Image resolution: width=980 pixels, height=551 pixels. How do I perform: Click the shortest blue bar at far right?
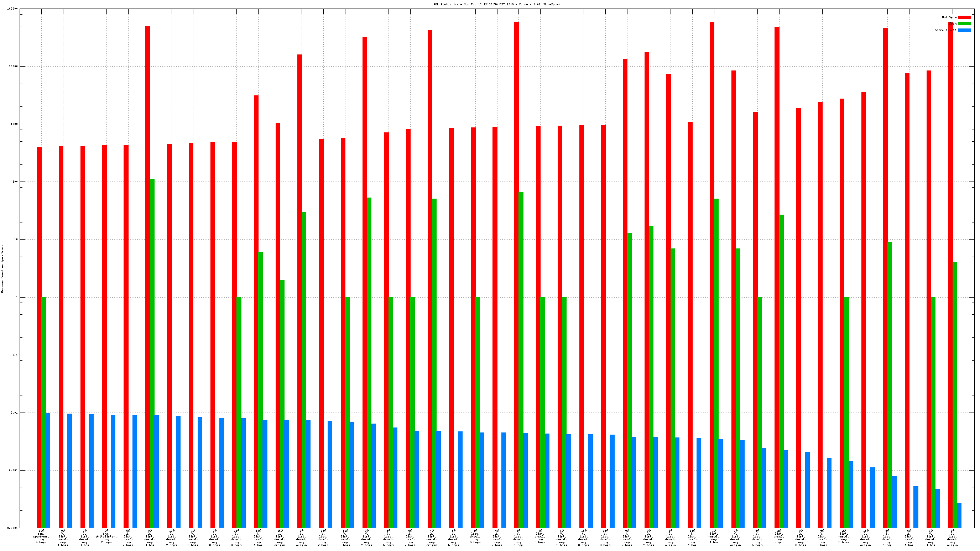959,515
